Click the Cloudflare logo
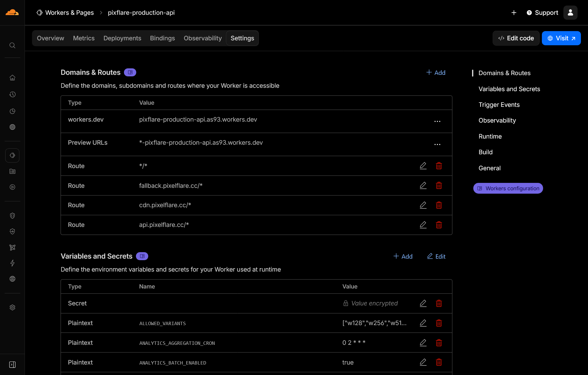 [x=12, y=12]
